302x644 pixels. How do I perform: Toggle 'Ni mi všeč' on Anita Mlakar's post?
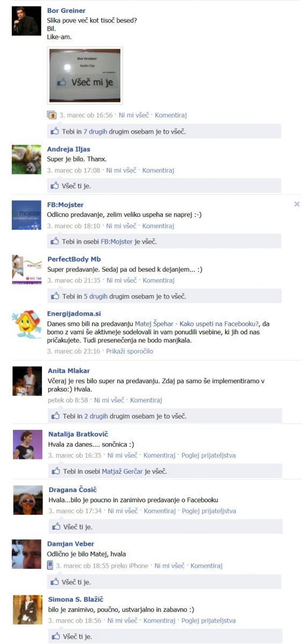click(x=109, y=400)
